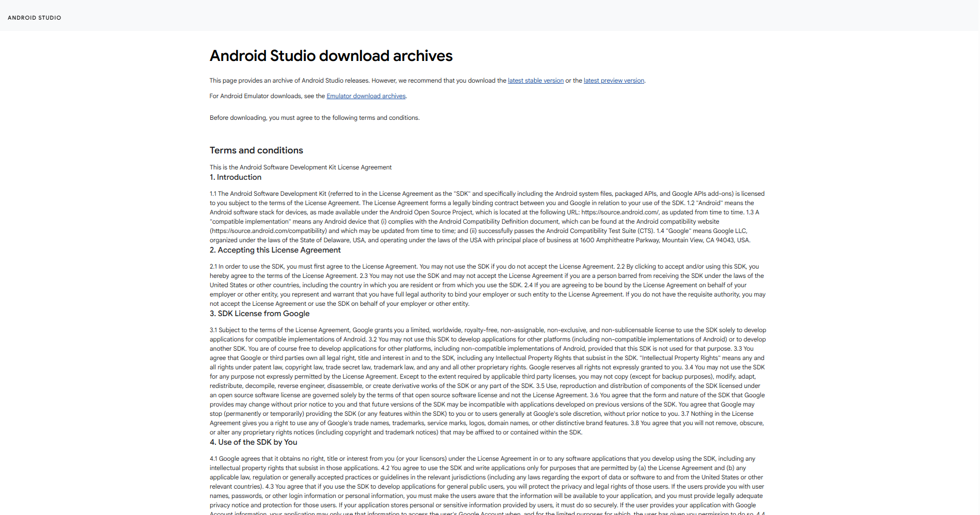Image resolution: width=980 pixels, height=515 pixels.
Task: Open the latest stable version link
Action: coord(536,81)
